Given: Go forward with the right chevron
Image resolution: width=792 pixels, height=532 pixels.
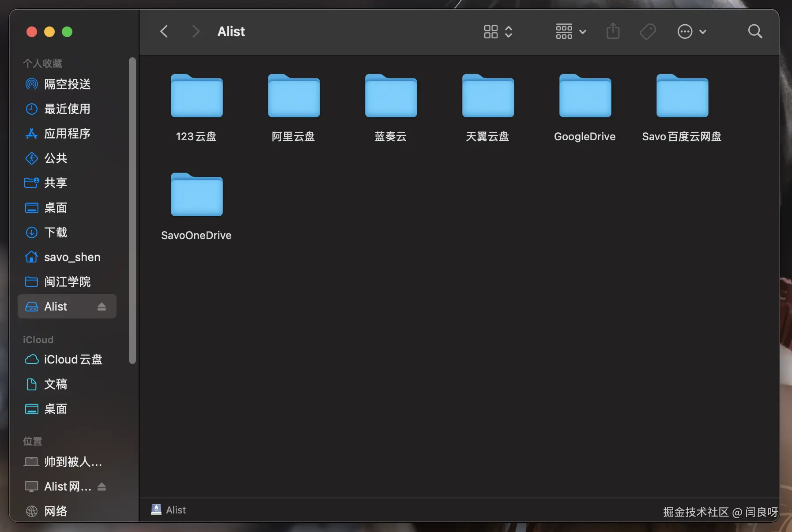Looking at the screenshot, I should [x=196, y=31].
